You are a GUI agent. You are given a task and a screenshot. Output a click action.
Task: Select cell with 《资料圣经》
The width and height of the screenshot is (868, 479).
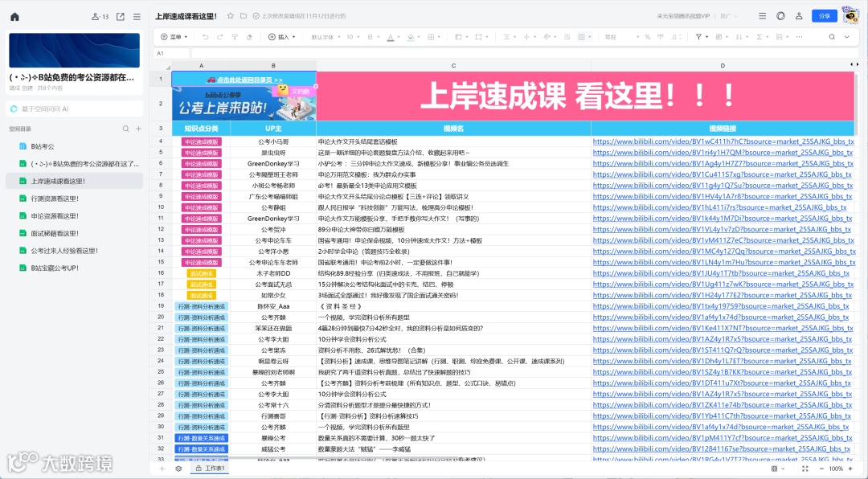tap(453, 306)
